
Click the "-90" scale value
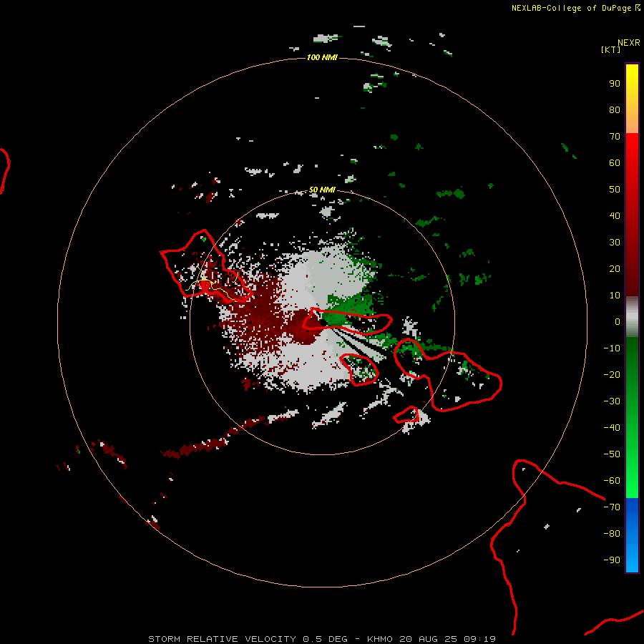[612, 560]
